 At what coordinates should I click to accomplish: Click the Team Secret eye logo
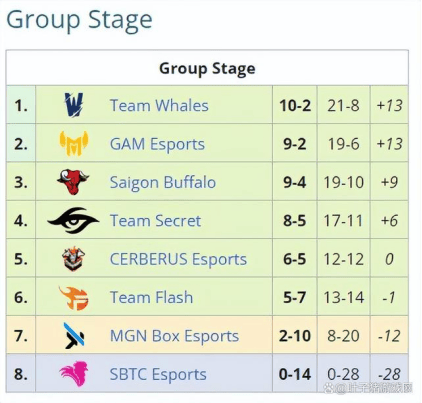pos(73,220)
